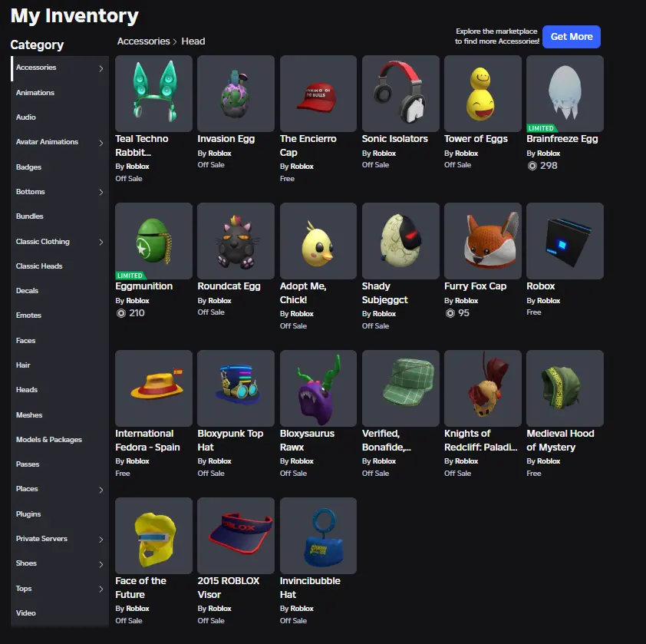Viewport: 646px width, 644px height.
Task: Open the Robox black box head image
Action: (565, 241)
